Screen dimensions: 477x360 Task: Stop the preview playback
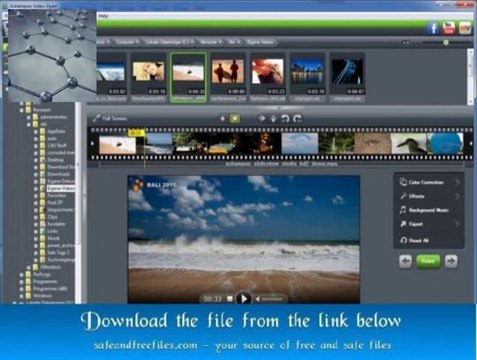(230, 299)
